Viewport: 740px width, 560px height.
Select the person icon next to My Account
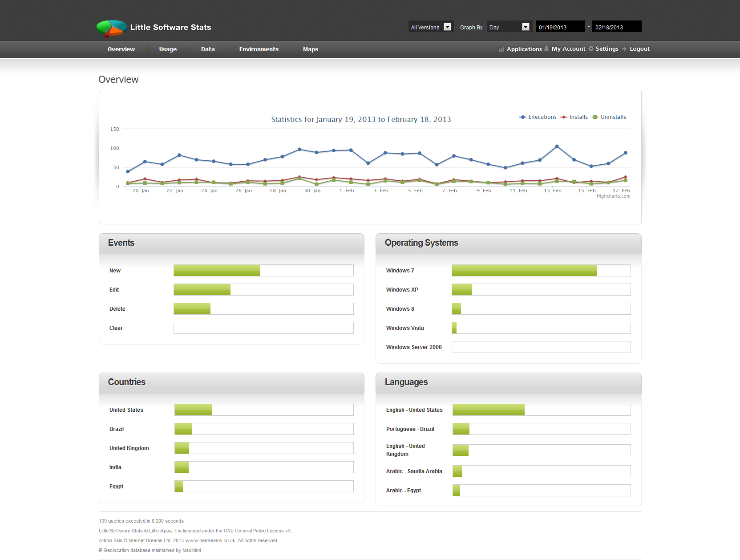[546, 49]
